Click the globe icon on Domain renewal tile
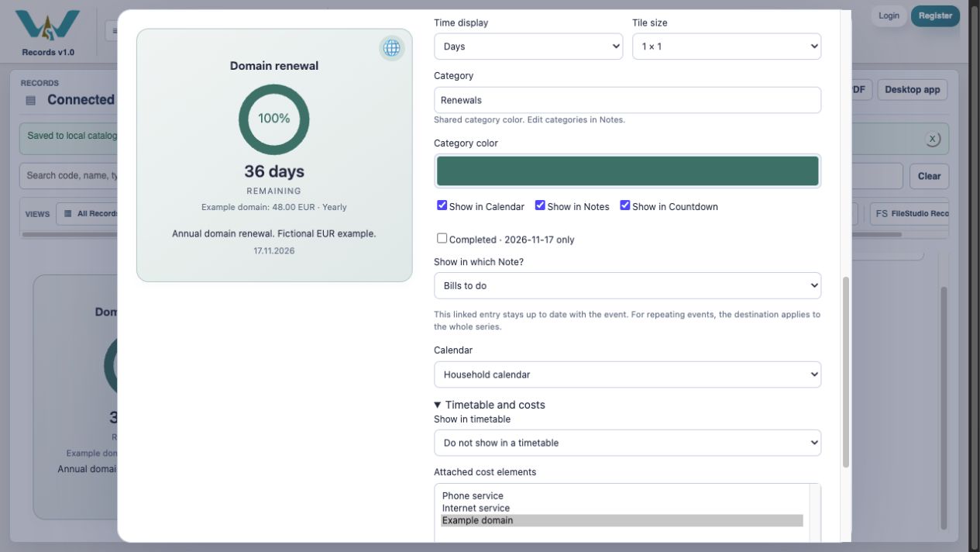 tap(392, 48)
